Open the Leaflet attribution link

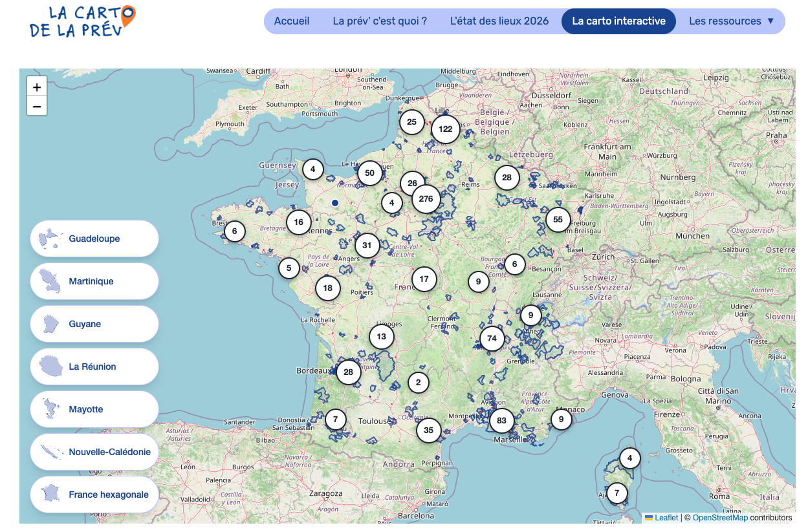point(661,518)
